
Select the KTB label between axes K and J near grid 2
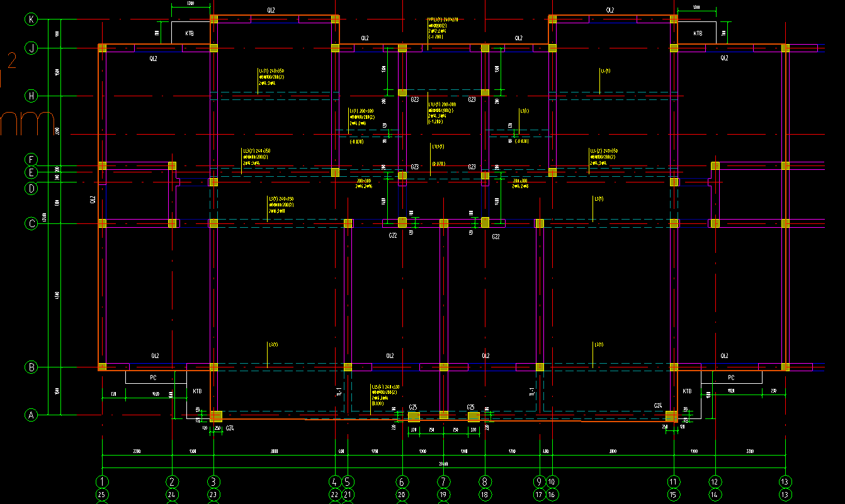coord(190,33)
